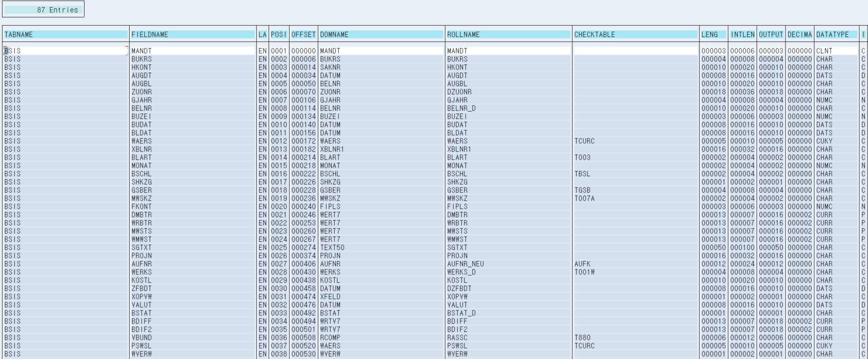Viewport: 868px width, 359px height.
Task: Click the rollname DZUONR
Action: (459, 92)
